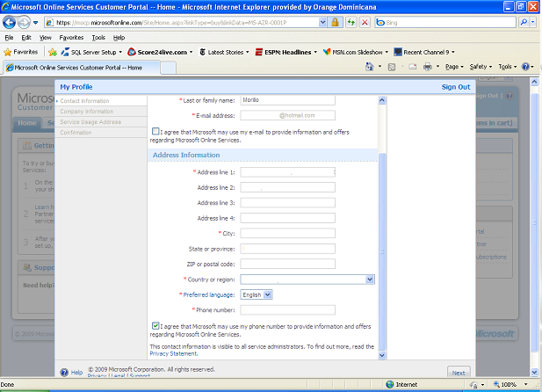Open the Favorites star button
The image size is (542, 392).
point(20,52)
